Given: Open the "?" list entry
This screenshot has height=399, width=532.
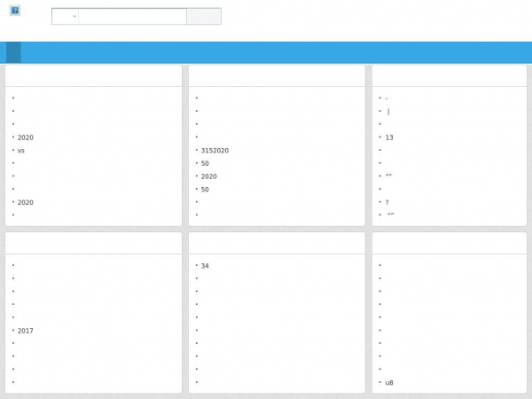Looking at the screenshot, I should pyautogui.click(x=387, y=202).
